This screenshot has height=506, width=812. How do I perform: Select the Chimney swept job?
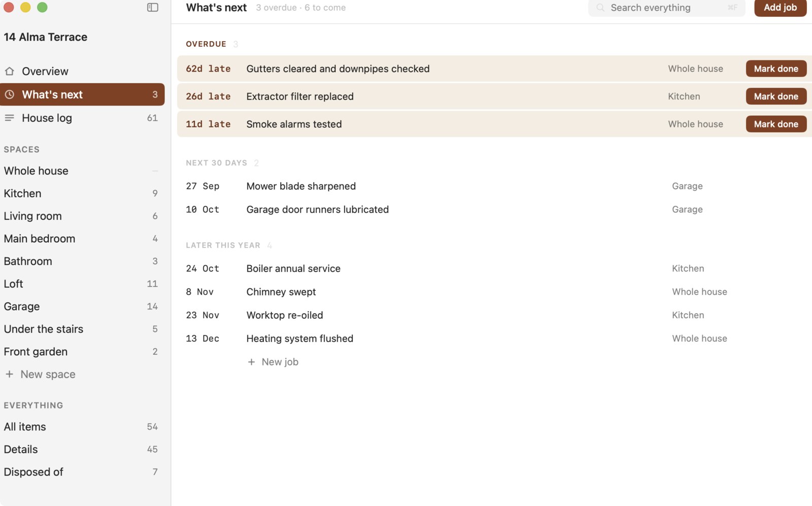494,292
